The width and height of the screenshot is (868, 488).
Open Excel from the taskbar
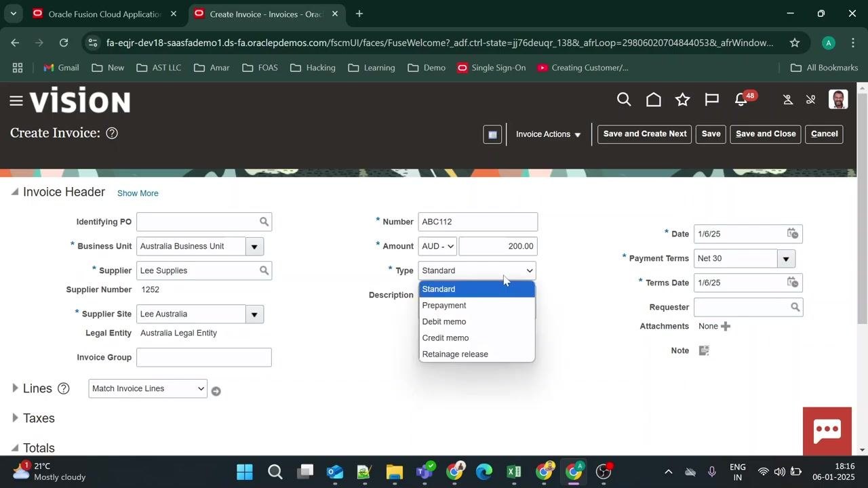[514, 471]
